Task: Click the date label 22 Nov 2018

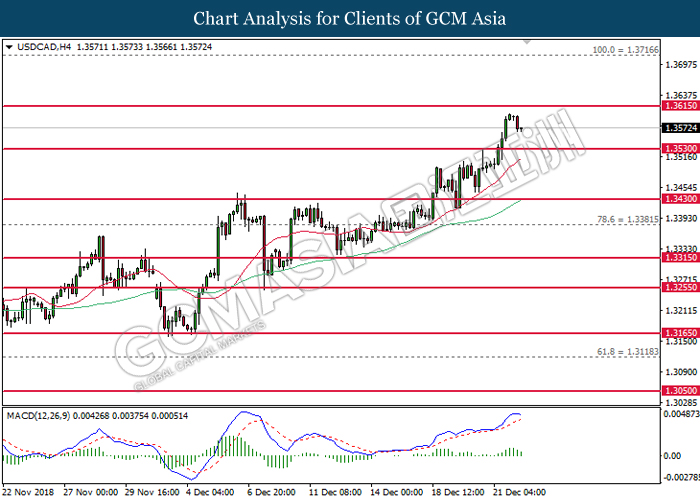Action: (x=28, y=492)
